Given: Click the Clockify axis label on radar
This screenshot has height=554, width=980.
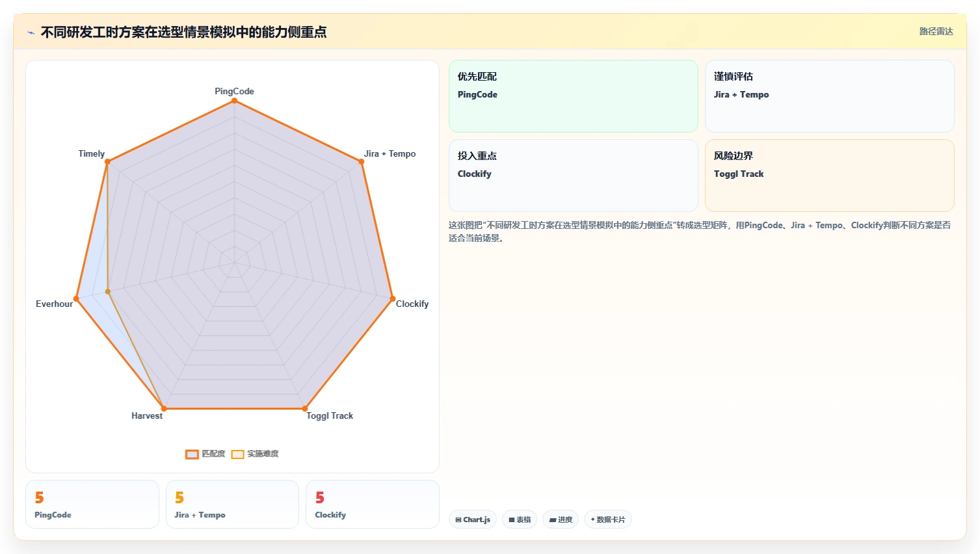Looking at the screenshot, I should coord(412,304).
